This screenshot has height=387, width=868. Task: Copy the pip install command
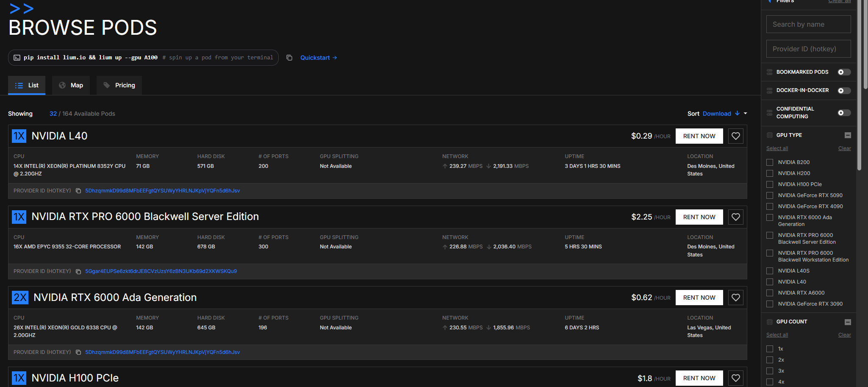[289, 58]
